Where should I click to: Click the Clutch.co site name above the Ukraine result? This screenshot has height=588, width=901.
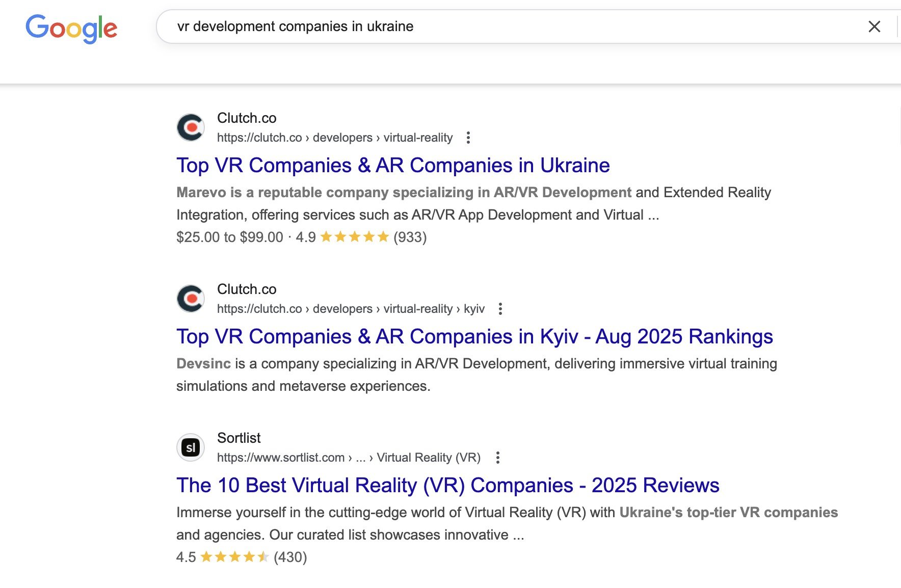click(x=247, y=118)
